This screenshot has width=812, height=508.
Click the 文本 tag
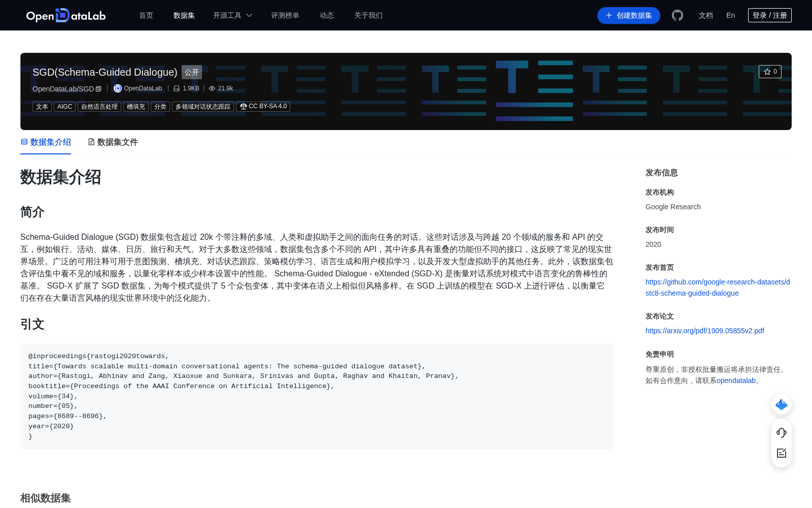click(x=42, y=107)
